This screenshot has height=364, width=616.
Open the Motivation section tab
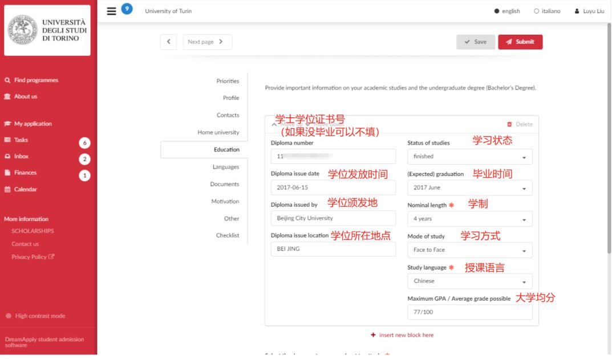(225, 202)
